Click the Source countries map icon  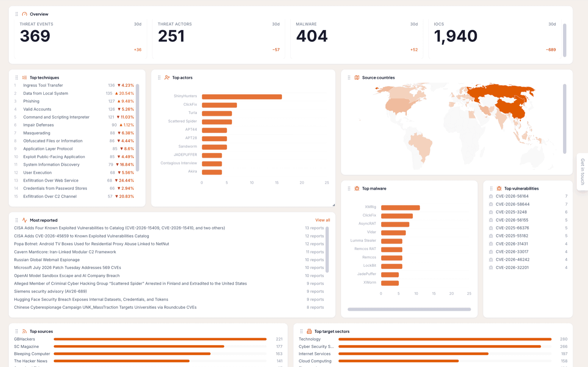(357, 78)
